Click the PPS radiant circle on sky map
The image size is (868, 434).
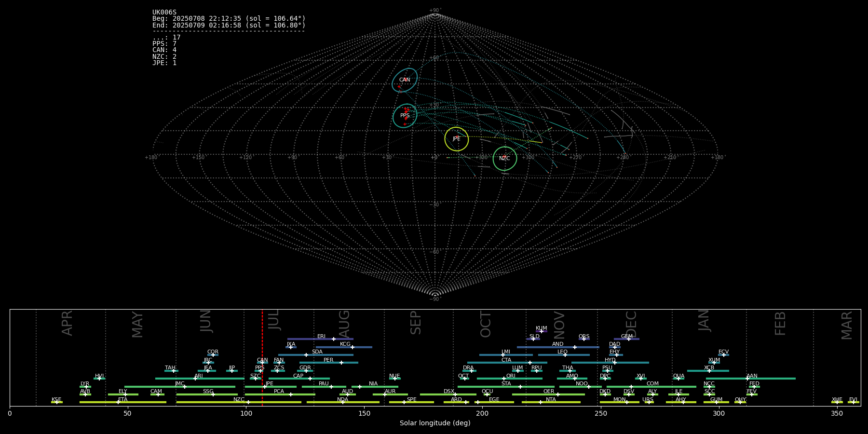tap(405, 116)
